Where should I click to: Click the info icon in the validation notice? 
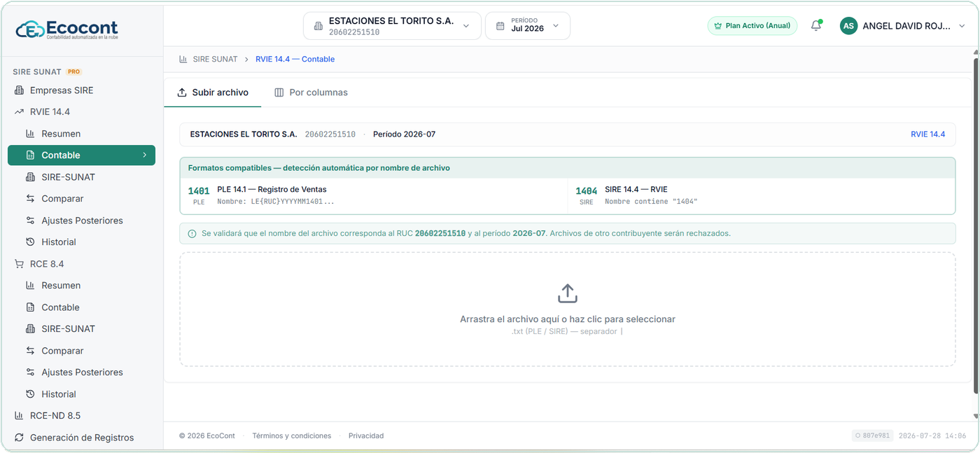[x=192, y=234]
